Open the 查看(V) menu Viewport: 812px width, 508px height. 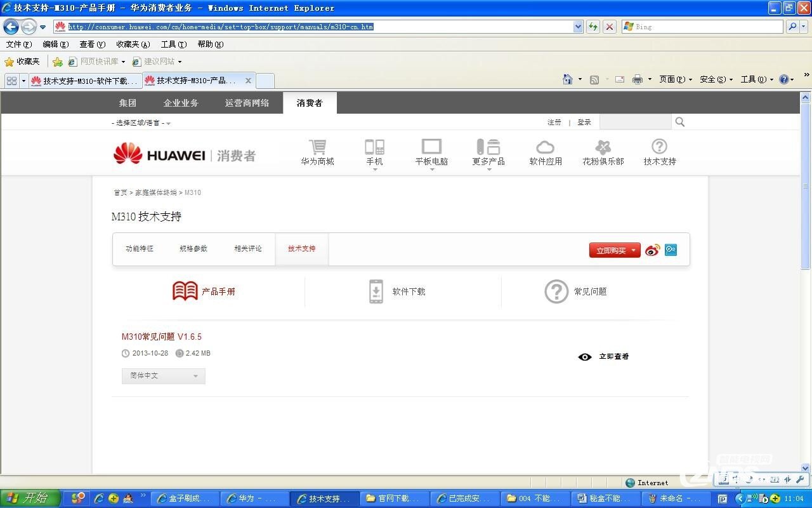[x=92, y=44]
